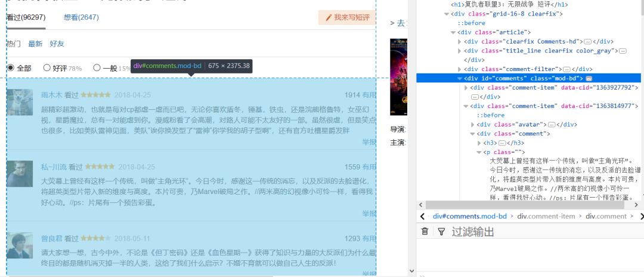Screen dimensions: 644x277
Task: Collapse the p class node
Action: click(x=479, y=152)
